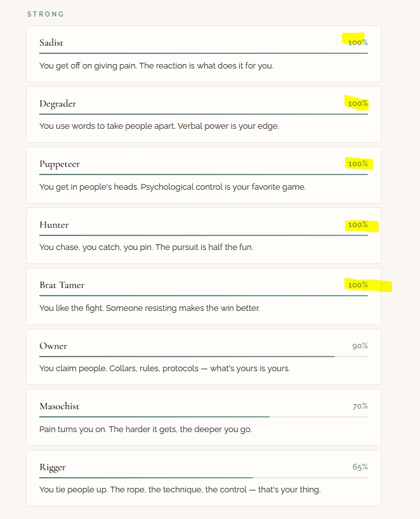Click the 'Pain turns you on' description
The image size is (420, 519).
pos(145,429)
